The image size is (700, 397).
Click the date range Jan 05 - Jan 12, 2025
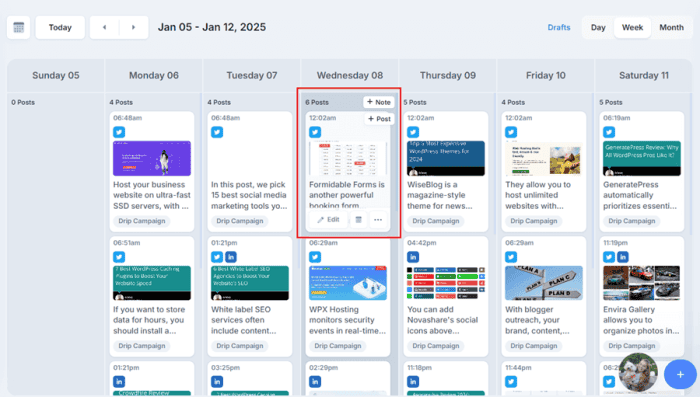(x=212, y=27)
